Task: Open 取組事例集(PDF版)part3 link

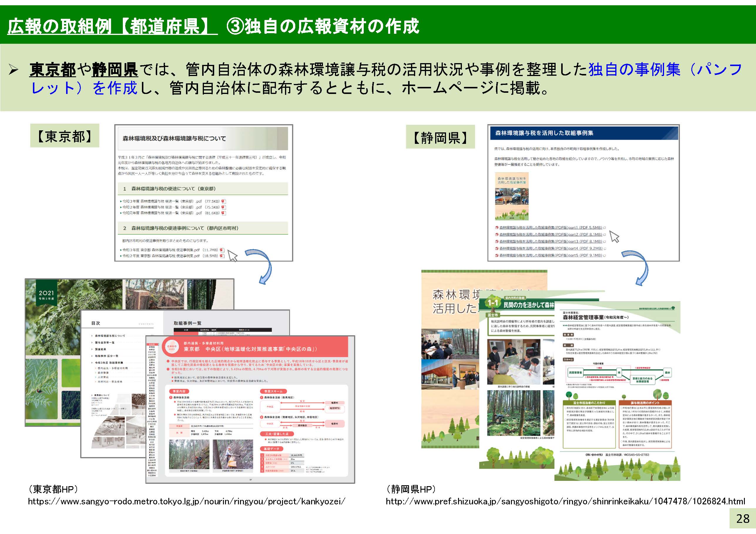Action: click(551, 241)
